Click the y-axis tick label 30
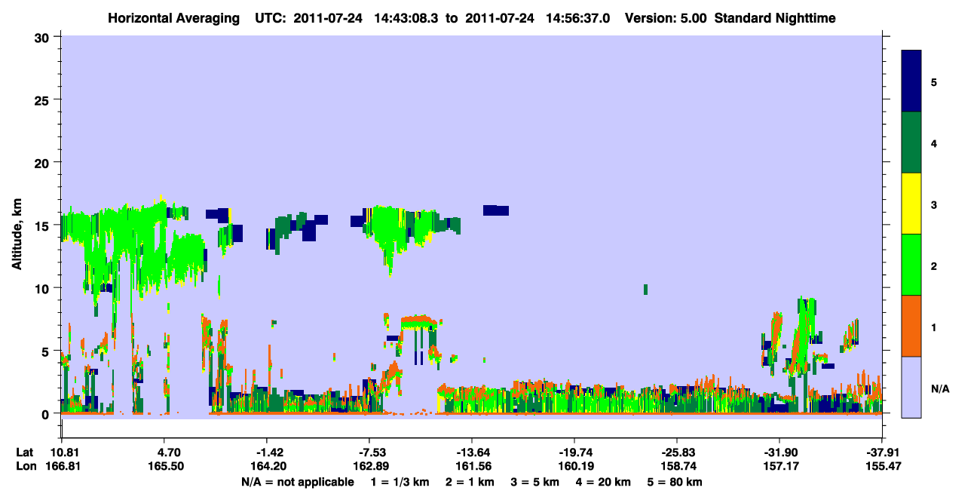Viewport: 980px width, 503px height. [44, 38]
